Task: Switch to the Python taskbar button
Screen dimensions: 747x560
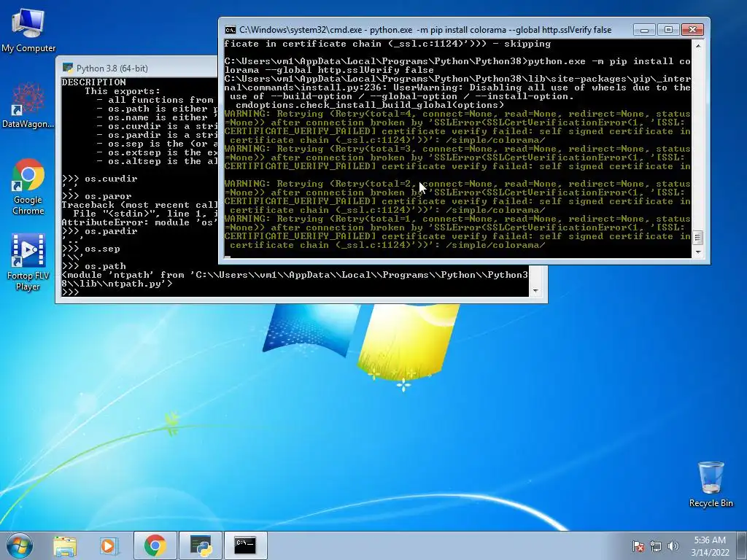Action: [201, 545]
